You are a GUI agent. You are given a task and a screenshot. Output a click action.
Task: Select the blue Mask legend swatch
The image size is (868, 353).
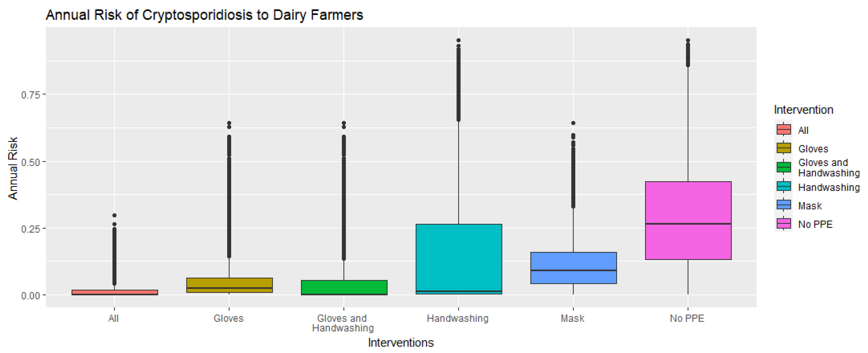[x=783, y=205]
